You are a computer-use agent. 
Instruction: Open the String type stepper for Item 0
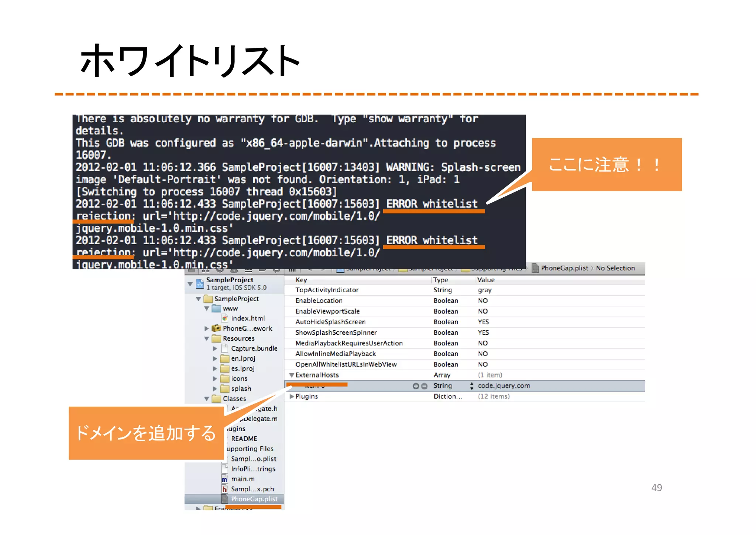tap(472, 386)
